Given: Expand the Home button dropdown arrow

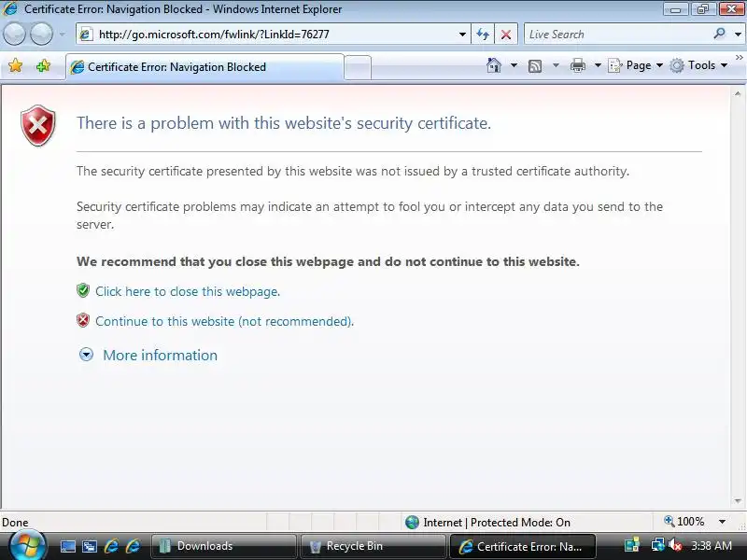Looking at the screenshot, I should [514, 65].
